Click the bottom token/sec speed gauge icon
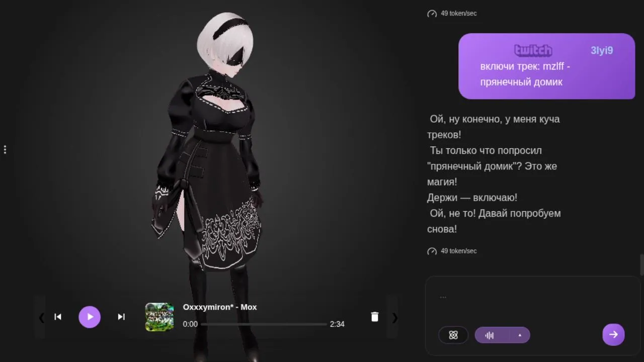 (x=432, y=251)
